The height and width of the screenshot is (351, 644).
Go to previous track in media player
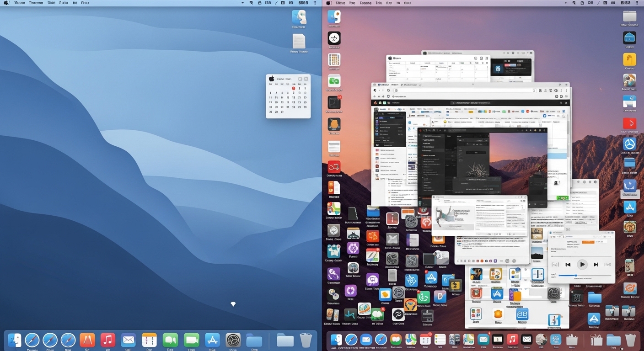pos(568,264)
